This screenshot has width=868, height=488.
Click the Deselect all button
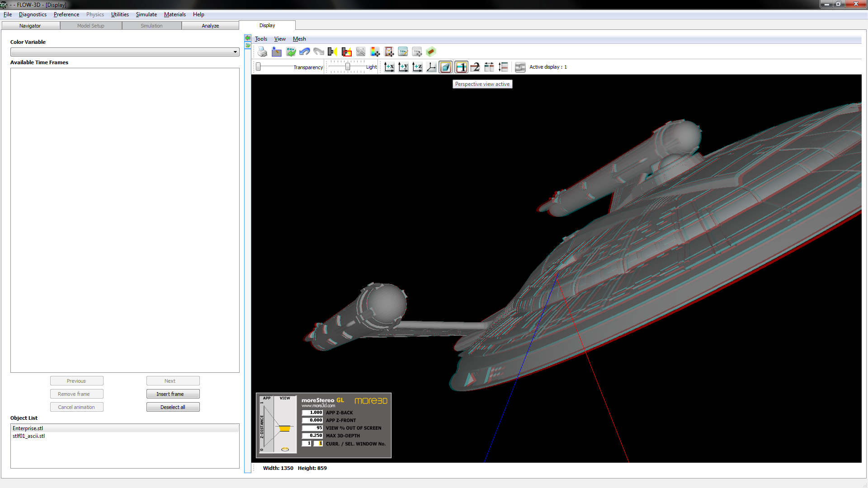[x=173, y=407]
